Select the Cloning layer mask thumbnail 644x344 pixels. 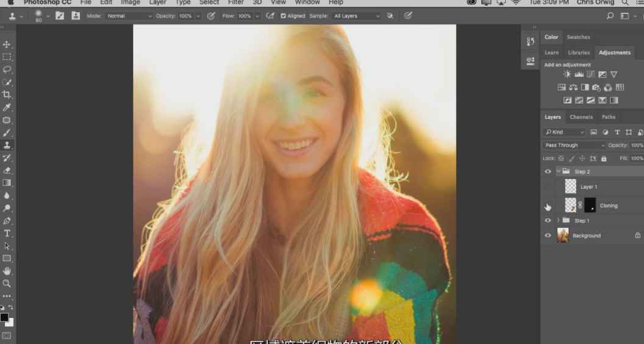[x=590, y=205]
